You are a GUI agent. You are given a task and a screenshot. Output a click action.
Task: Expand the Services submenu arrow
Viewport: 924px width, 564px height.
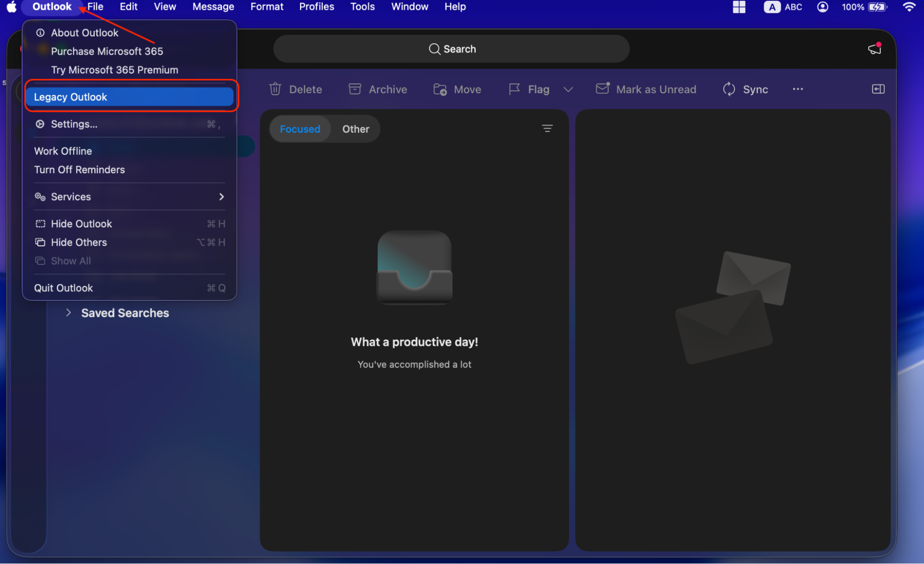pos(221,197)
